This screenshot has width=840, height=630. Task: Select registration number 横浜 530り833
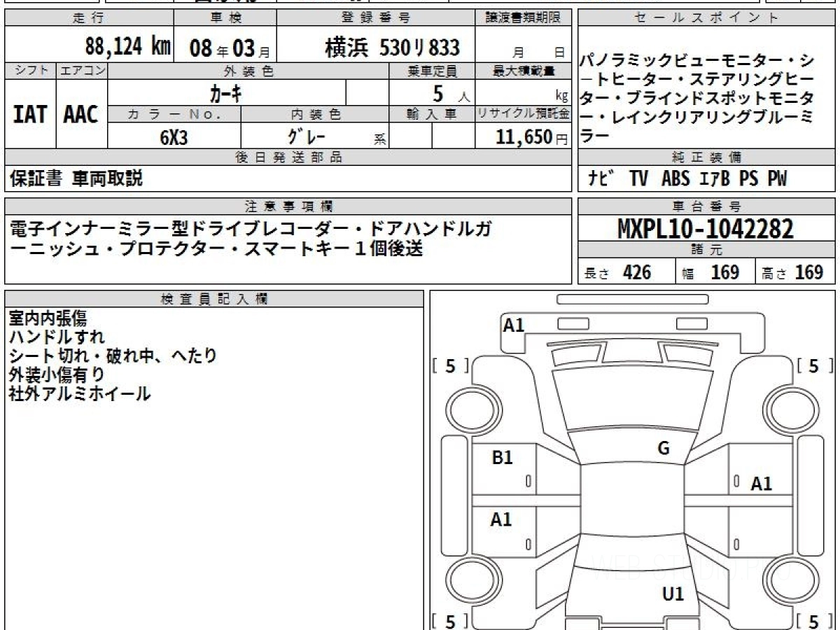coord(393,48)
